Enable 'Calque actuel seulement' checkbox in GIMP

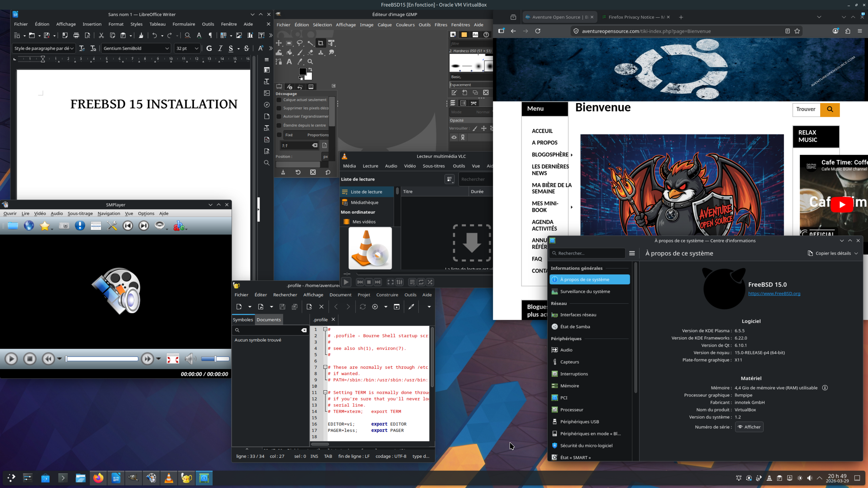[x=279, y=100]
